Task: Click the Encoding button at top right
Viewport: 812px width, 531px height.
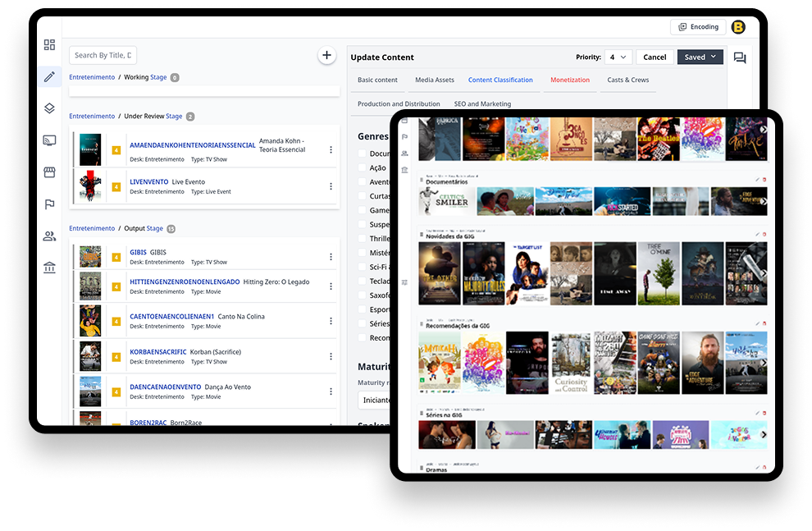Action: (x=699, y=26)
